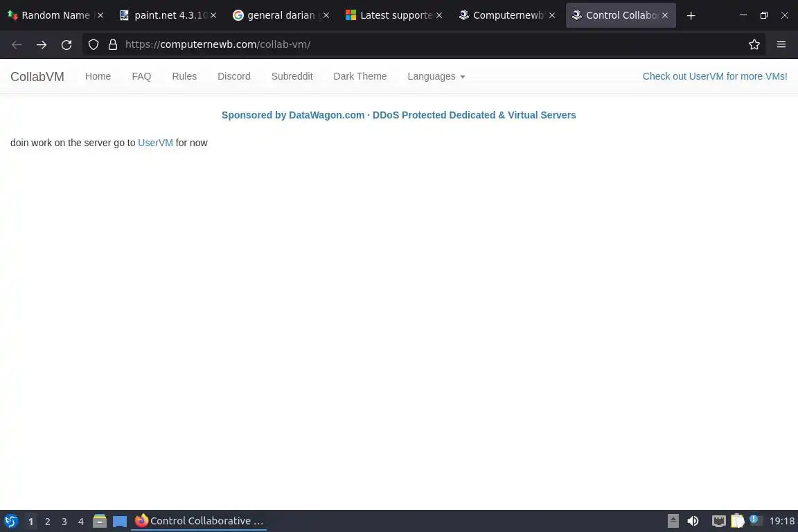Close the Control Collabor tab
Image resolution: width=798 pixels, height=532 pixels.
pyautogui.click(x=665, y=15)
